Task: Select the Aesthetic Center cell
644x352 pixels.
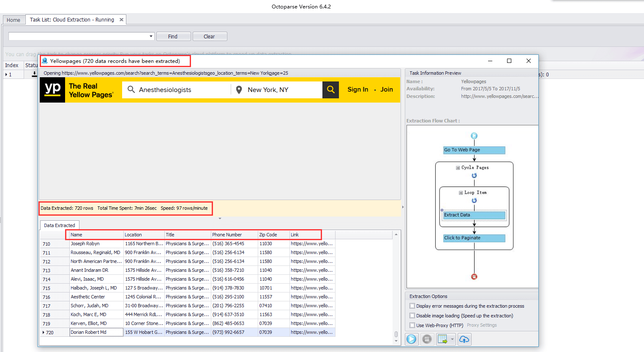Action: pos(96,297)
